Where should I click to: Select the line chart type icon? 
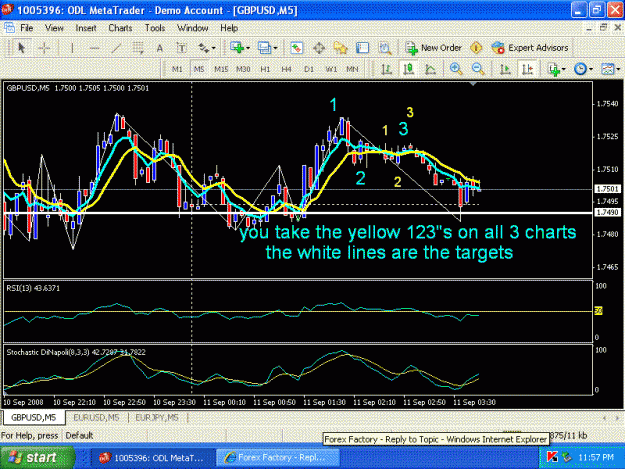pos(430,69)
